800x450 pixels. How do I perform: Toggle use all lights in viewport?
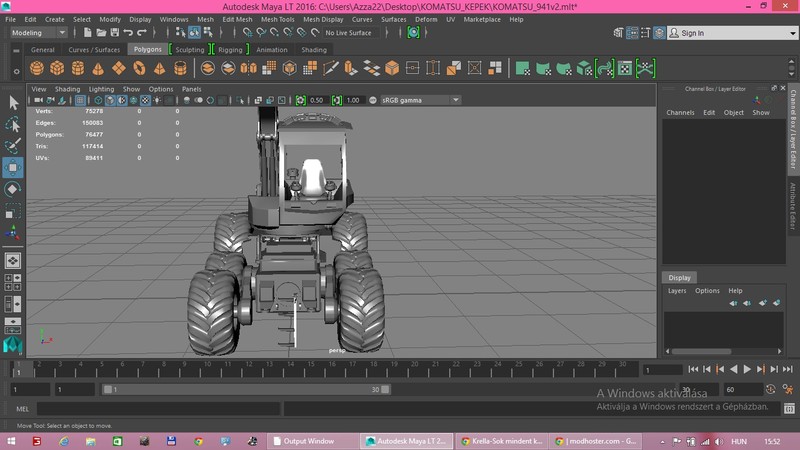click(x=157, y=100)
